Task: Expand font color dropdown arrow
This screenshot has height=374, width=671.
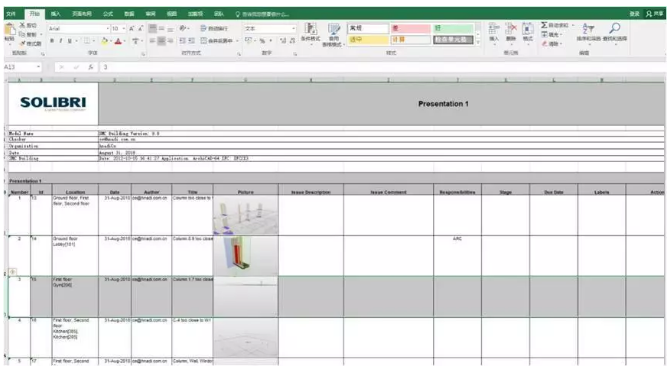Action: [x=125, y=42]
